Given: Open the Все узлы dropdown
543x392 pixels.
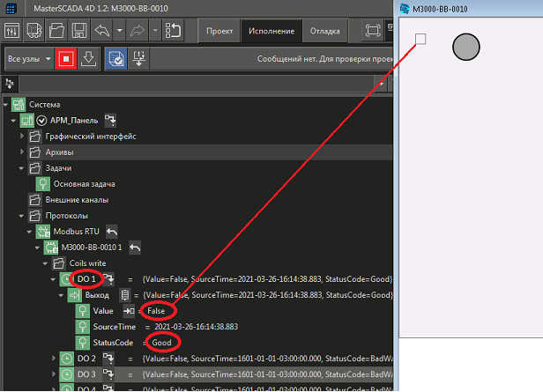Looking at the screenshot, I should [26, 60].
